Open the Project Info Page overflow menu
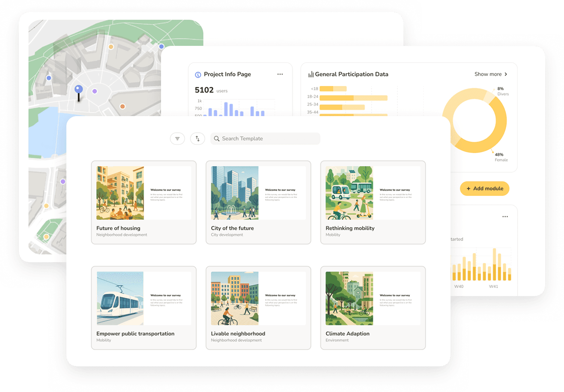The width and height of the screenshot is (564, 392). [280, 74]
